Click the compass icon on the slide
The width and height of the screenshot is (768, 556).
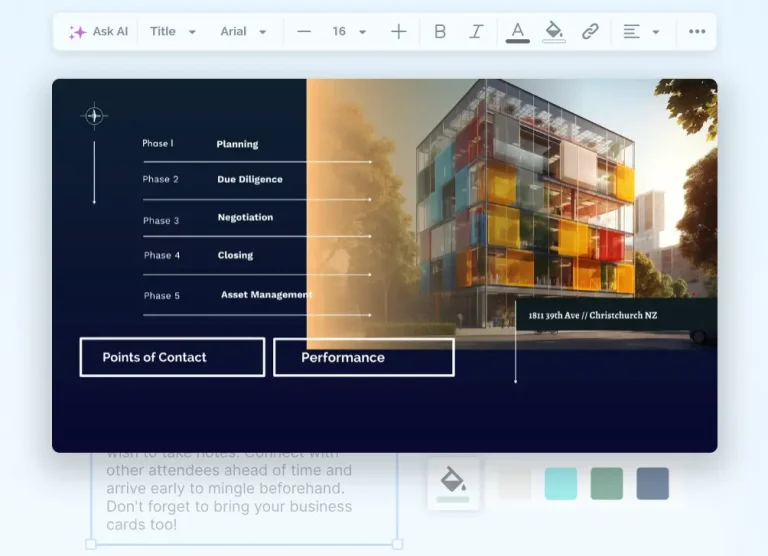coord(94,116)
